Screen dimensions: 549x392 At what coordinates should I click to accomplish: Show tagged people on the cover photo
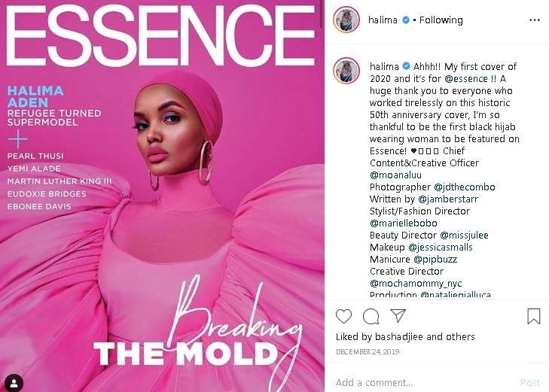[14, 383]
